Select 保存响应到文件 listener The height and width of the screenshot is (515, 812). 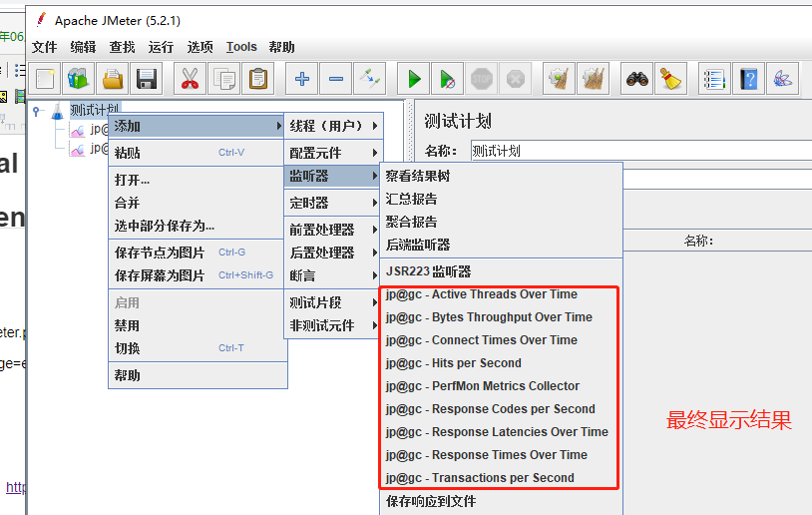pyautogui.click(x=502, y=501)
